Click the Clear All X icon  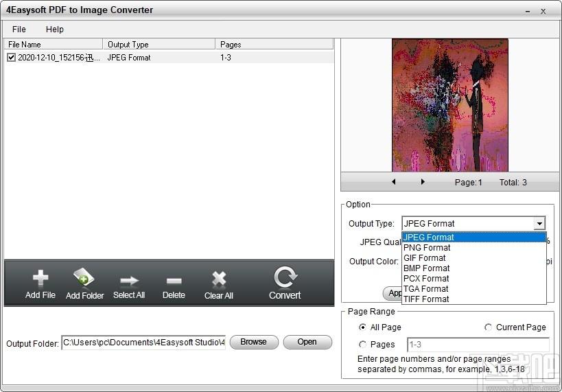point(219,279)
